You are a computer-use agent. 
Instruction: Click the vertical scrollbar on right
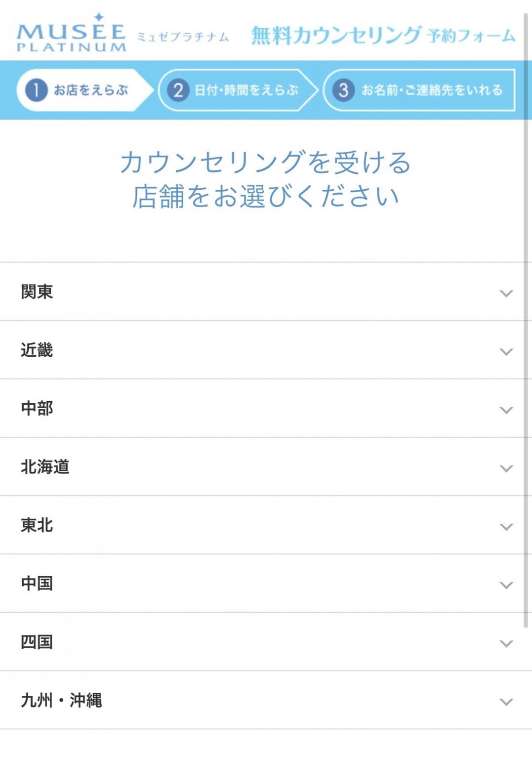(526, 321)
